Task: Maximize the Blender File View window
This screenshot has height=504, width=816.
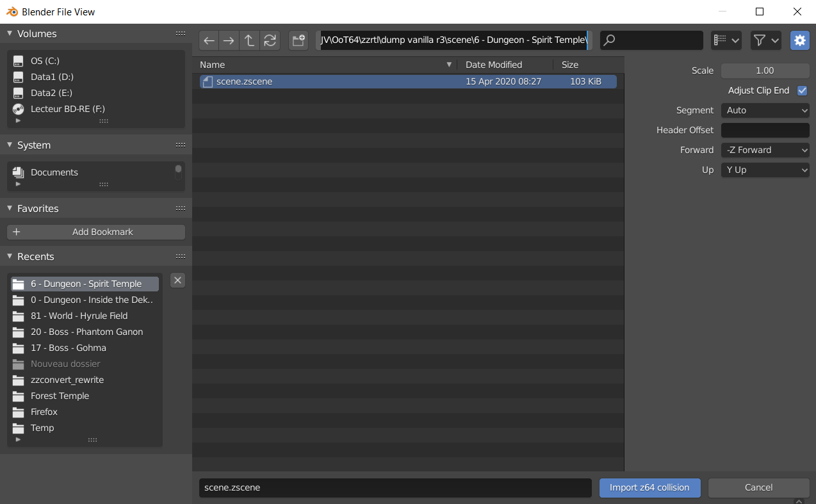Action: click(760, 12)
